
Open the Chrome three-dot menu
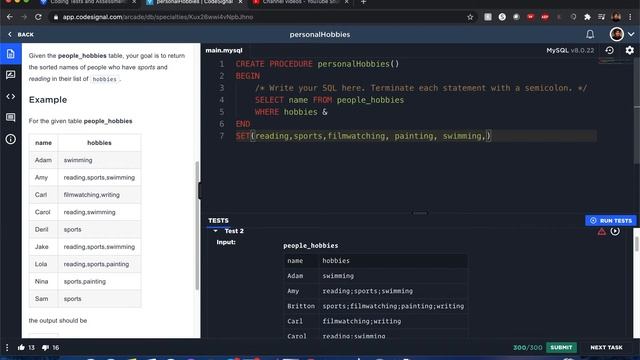(631, 17)
